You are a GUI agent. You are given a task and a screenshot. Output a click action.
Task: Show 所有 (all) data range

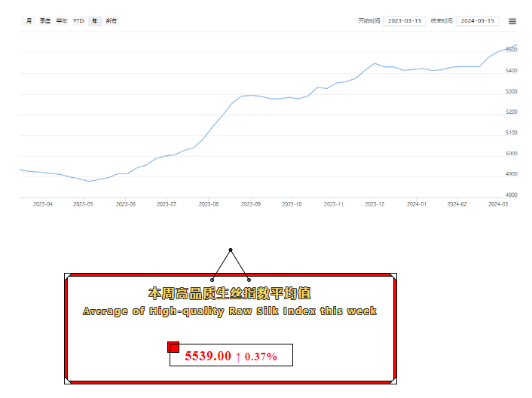[112, 21]
